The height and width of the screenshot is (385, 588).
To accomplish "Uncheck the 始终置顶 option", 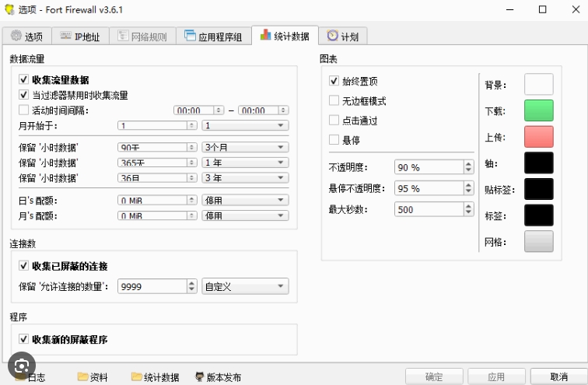I will pos(334,81).
